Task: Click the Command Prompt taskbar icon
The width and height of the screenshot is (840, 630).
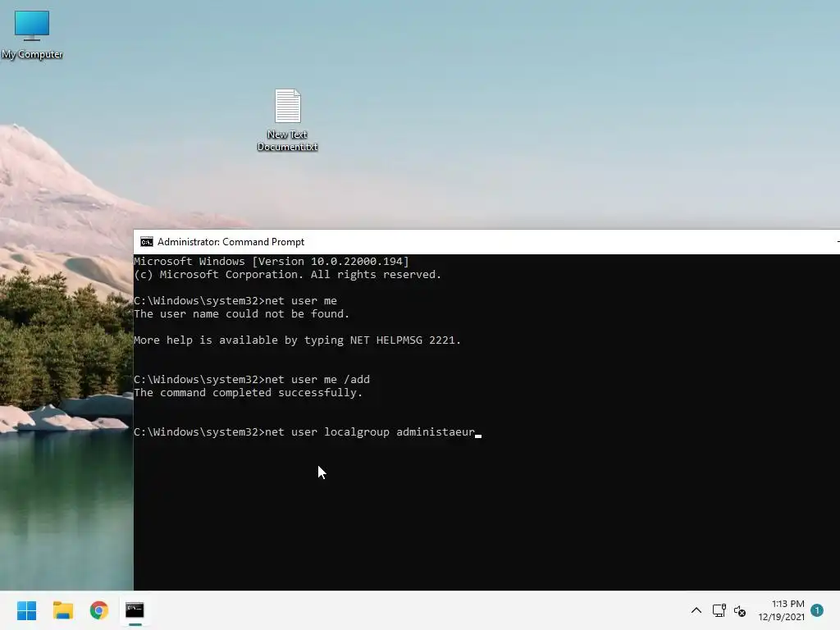Action: pos(135,610)
